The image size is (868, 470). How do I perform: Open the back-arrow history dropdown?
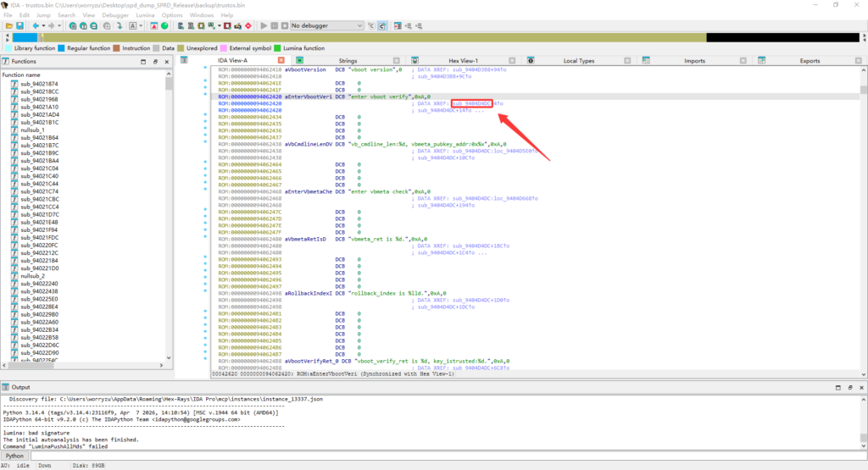[x=43, y=26]
